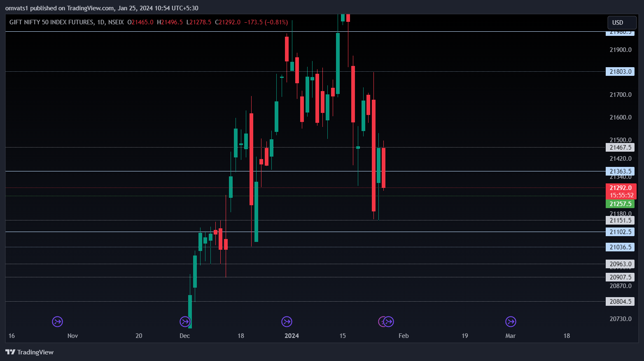Image resolution: width=644 pixels, height=361 pixels.
Task: Click the 20804.5 price line label
Action: tap(620, 302)
